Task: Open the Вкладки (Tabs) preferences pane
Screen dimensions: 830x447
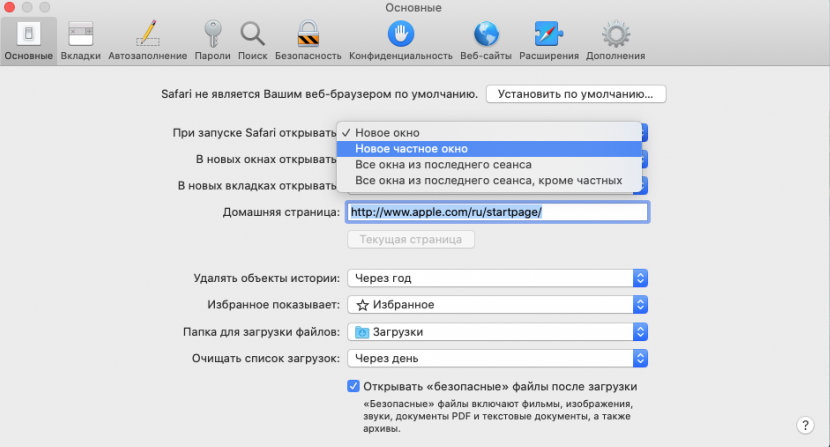Action: point(80,40)
